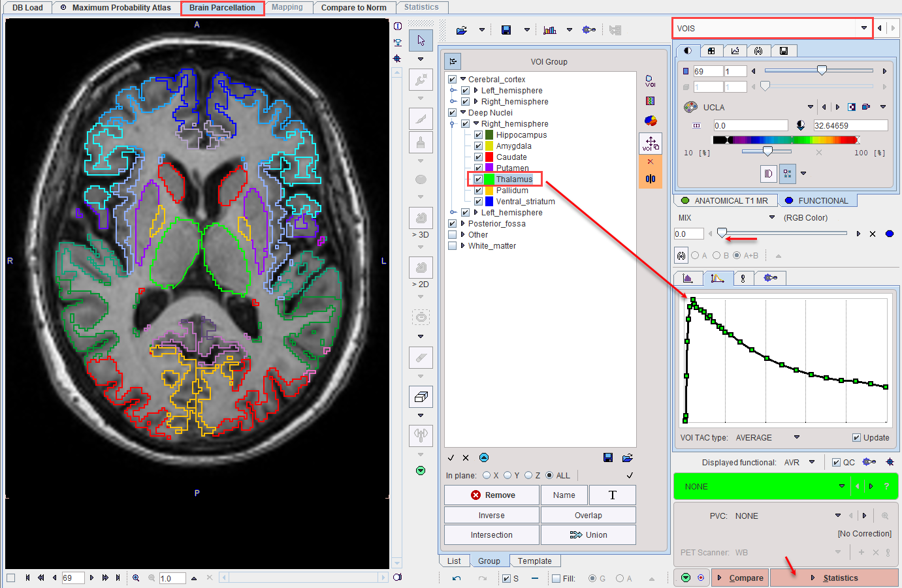
Task: Switch to the DB Load tab
Action: [x=27, y=8]
